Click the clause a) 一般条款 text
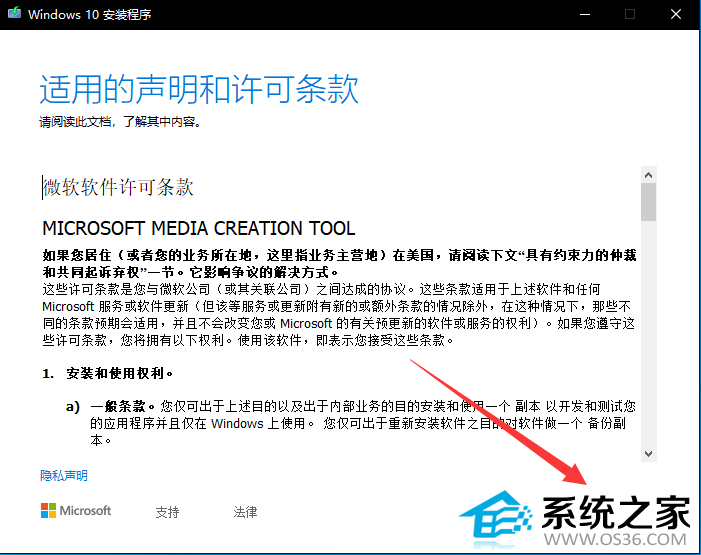Screen dimensions: 701x555 [x=351, y=423]
